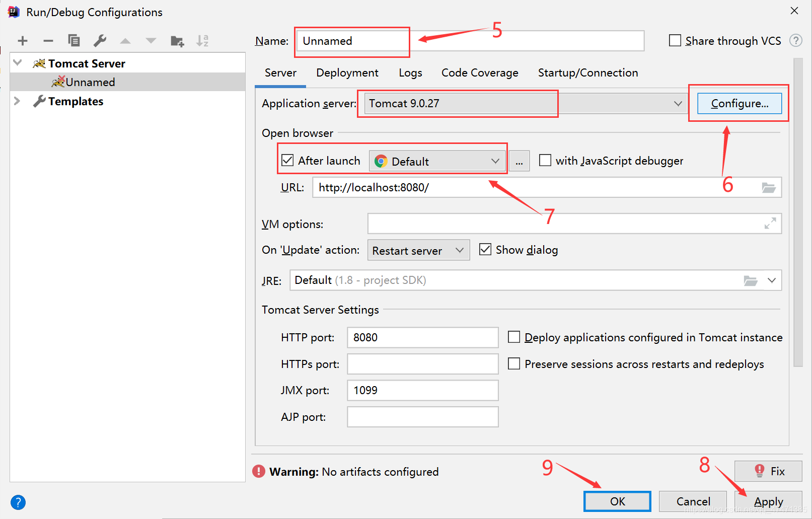Image resolution: width=812 pixels, height=519 pixels.
Task: Click Cancel button
Action: pyautogui.click(x=693, y=501)
